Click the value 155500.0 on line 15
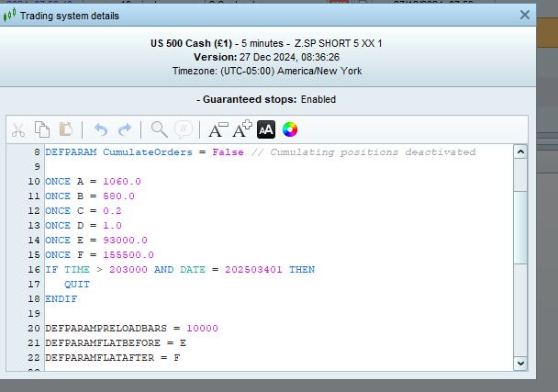 pos(128,255)
